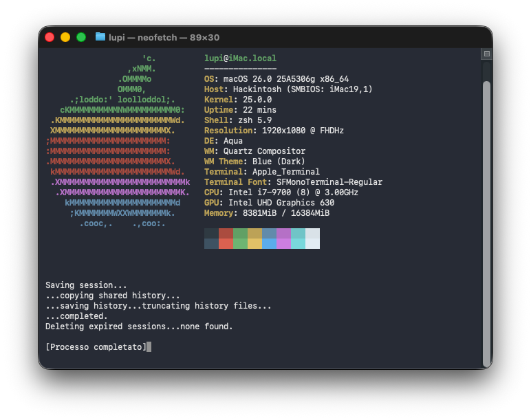The height and width of the screenshot is (420, 531).
Task: Click the window title 'lupi — neofetch — 89×30'
Action: (164, 37)
